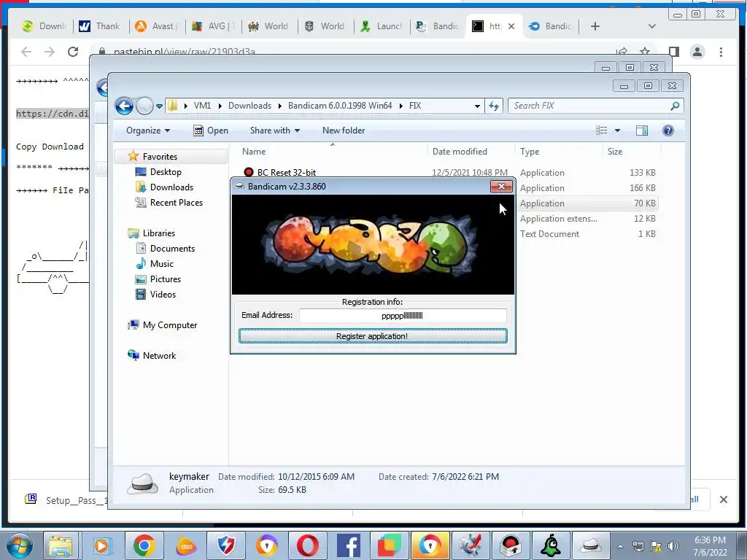Viewport: 747px width, 560px height.
Task: Open the recent pages dropdown beside Forward
Action: [x=159, y=106]
